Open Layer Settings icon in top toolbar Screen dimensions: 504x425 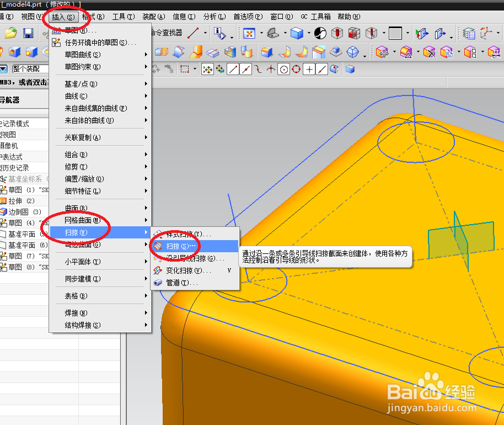tap(469, 33)
